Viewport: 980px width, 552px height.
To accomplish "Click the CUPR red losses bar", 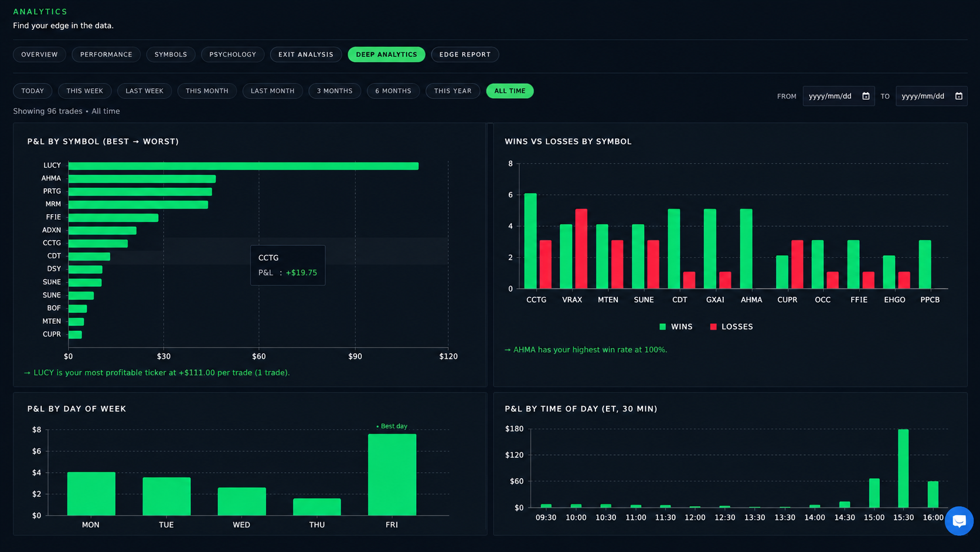I will click(x=797, y=265).
